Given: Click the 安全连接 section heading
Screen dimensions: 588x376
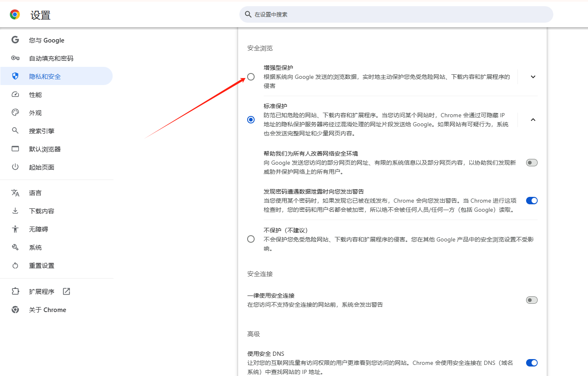Looking at the screenshot, I should click(260, 274).
